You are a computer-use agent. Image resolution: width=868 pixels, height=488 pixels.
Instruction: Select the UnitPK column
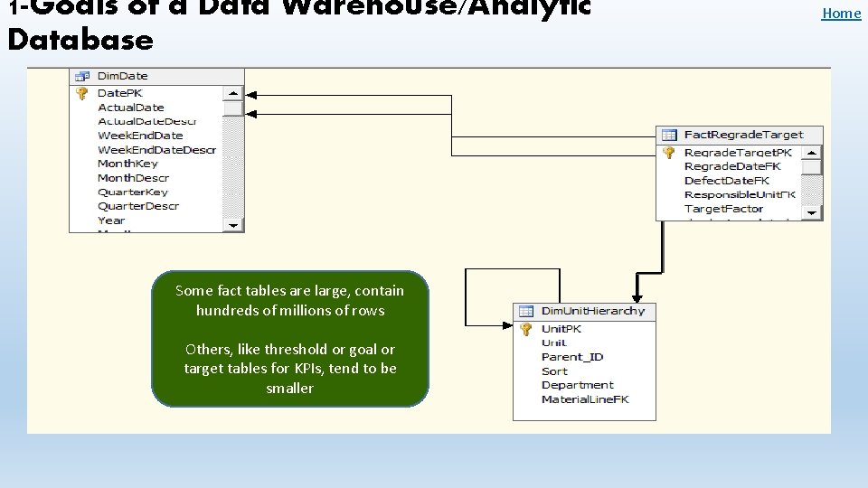click(561, 329)
